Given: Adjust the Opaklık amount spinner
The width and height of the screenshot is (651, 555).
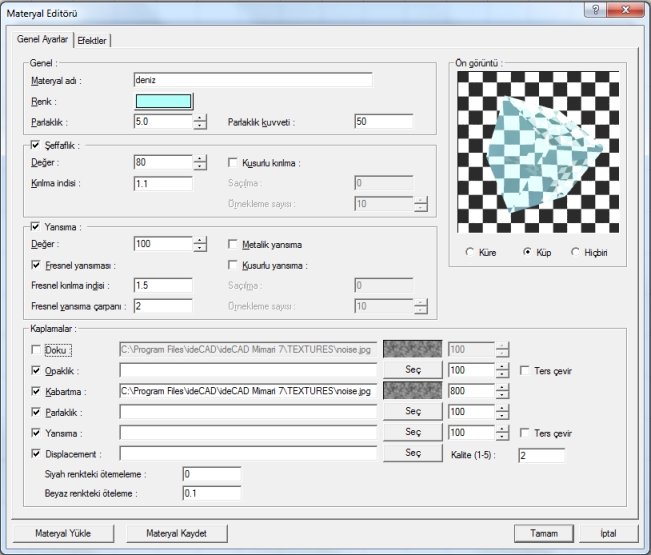Looking at the screenshot, I should point(502,370).
